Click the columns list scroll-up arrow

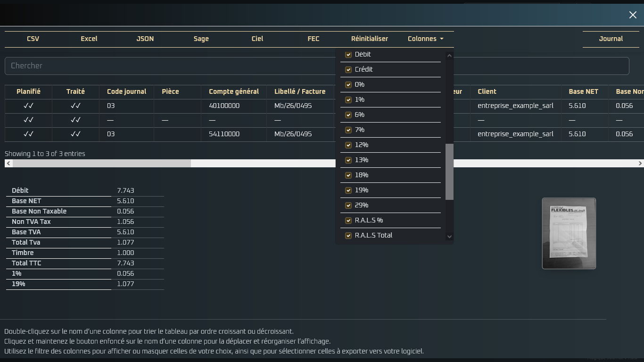[x=449, y=56]
